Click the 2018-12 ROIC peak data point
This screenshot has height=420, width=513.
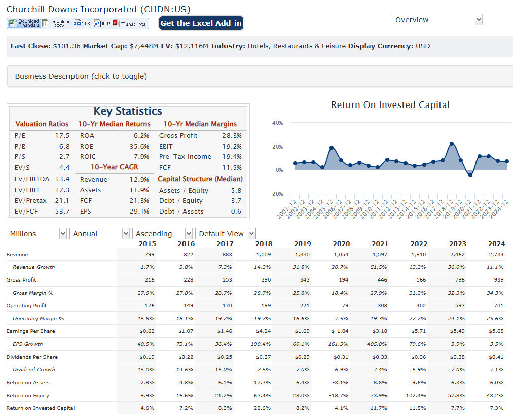[x=452, y=144]
